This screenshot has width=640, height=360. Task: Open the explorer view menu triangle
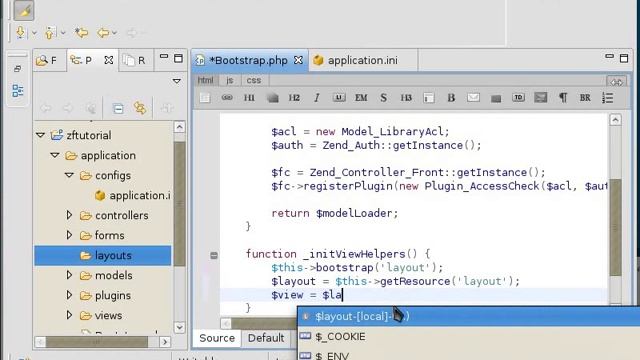[177, 81]
